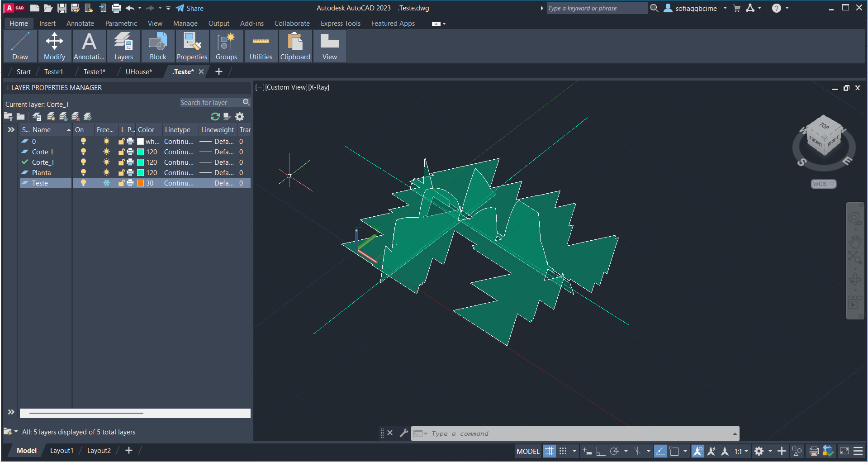Expand the layer filter tree panel
The height and width of the screenshot is (462, 868).
(11, 130)
